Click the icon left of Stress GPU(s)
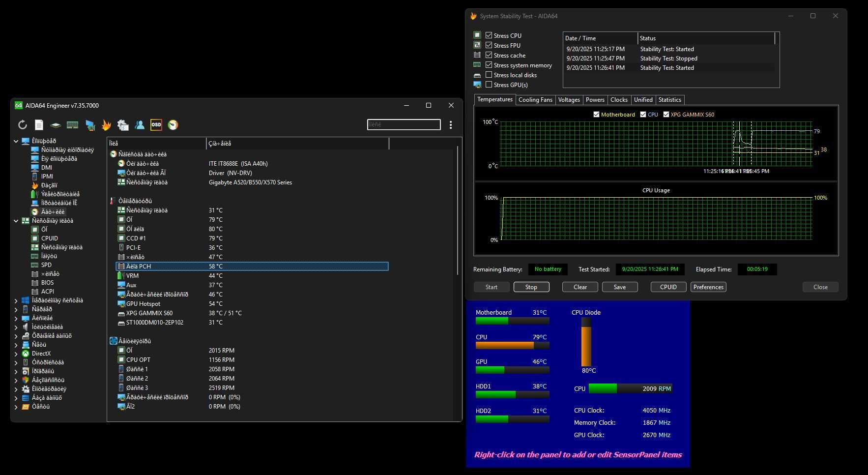Image resolution: width=868 pixels, height=475 pixels. [x=477, y=85]
